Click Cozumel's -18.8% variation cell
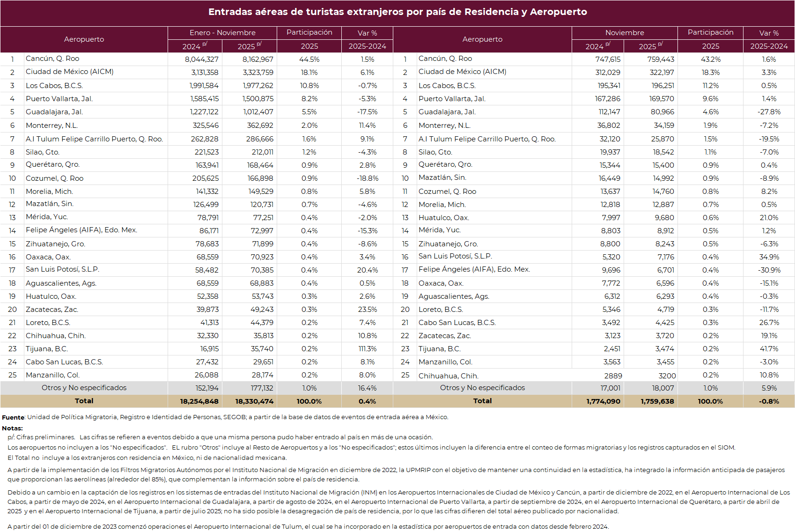795x532 pixels. click(367, 178)
